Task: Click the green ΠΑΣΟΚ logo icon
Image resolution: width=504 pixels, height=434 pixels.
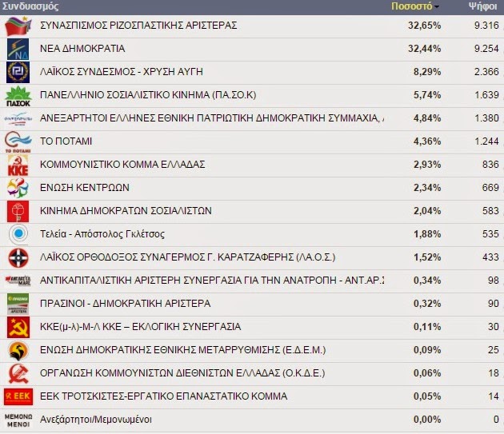Action: coord(18,96)
